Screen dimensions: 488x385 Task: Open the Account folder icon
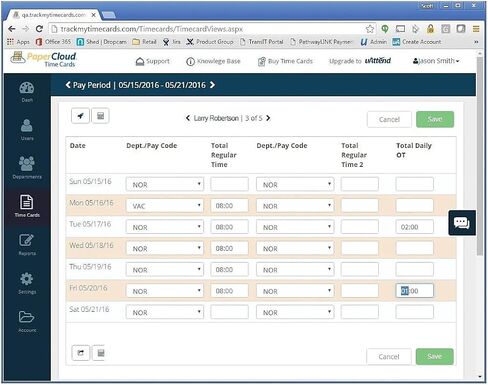click(x=27, y=321)
